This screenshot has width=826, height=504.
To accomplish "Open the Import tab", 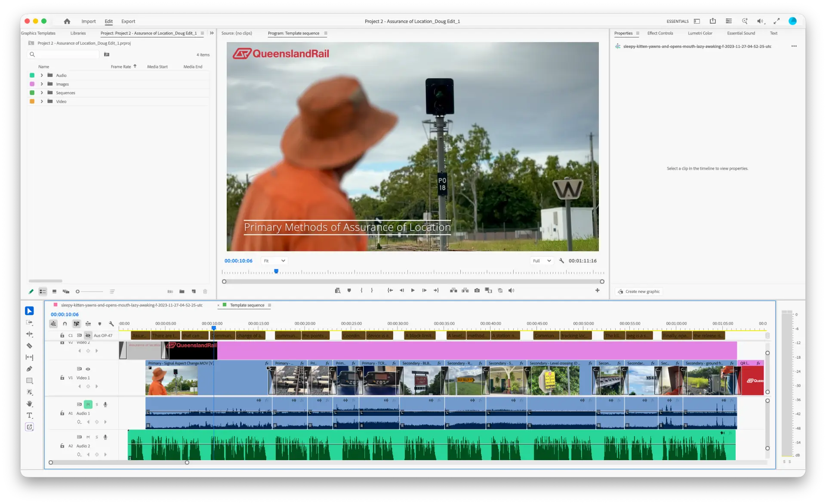I will (x=89, y=22).
